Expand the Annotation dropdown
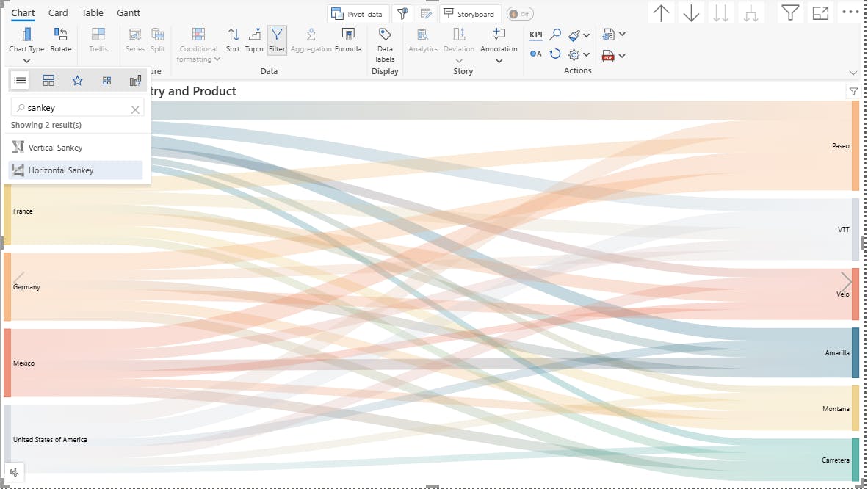This screenshot has height=489, width=868. (499, 61)
